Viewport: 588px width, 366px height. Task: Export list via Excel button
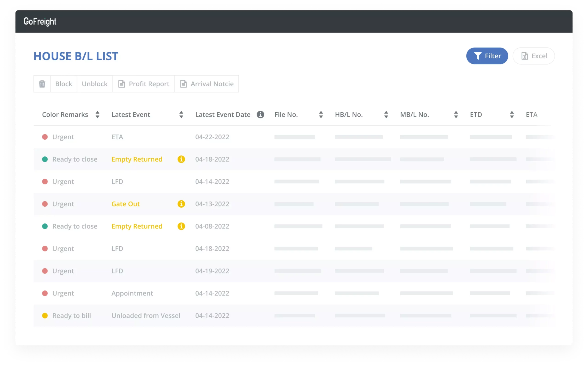[x=534, y=56]
